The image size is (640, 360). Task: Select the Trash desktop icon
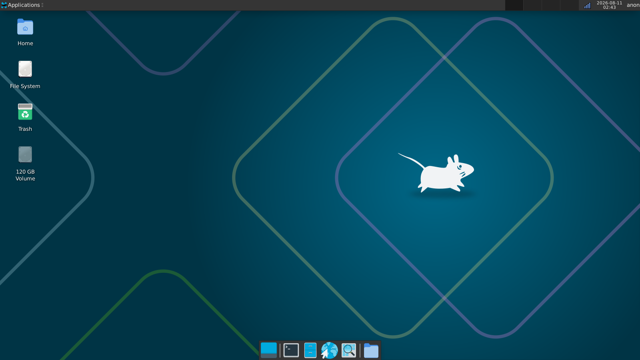25,118
